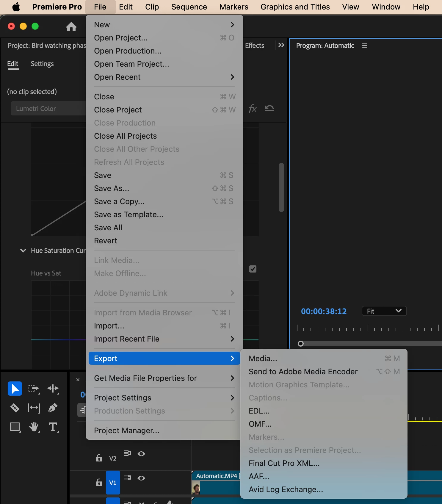Open the Effects panel tab
The height and width of the screenshot is (504, 442).
255,46
